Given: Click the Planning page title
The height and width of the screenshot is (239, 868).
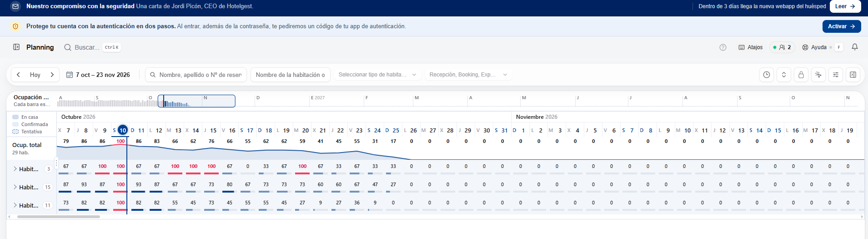Looking at the screenshot, I should click(40, 47).
